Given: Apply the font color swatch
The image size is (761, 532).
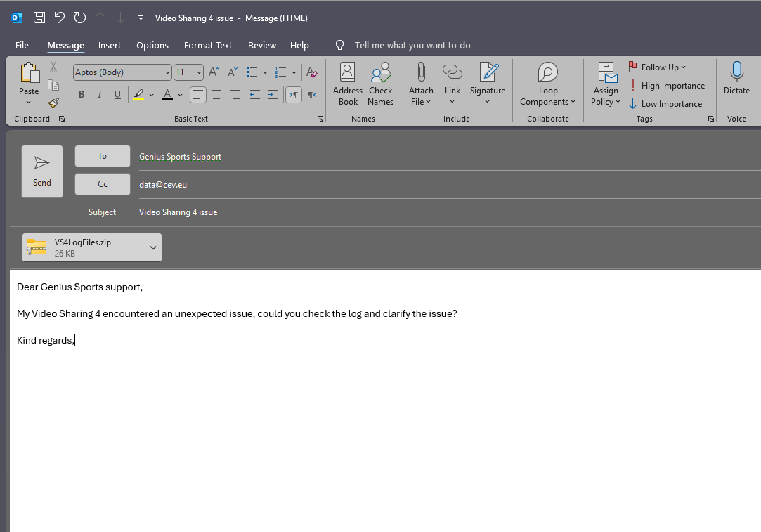Looking at the screenshot, I should pos(167,95).
